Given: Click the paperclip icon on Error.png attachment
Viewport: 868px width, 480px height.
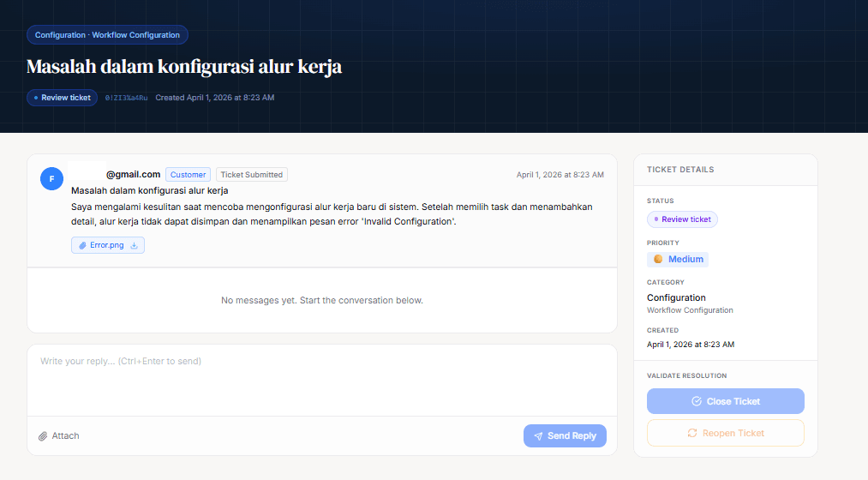Looking at the screenshot, I should coord(82,245).
